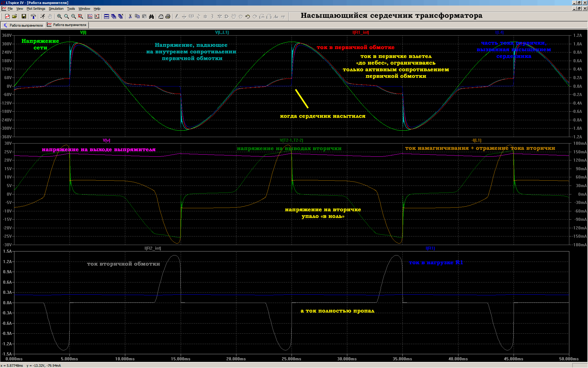Image resolution: width=588 pixels, height=368 pixels.
Task: Save the file with the floppy disk icon
Action: click(x=24, y=17)
